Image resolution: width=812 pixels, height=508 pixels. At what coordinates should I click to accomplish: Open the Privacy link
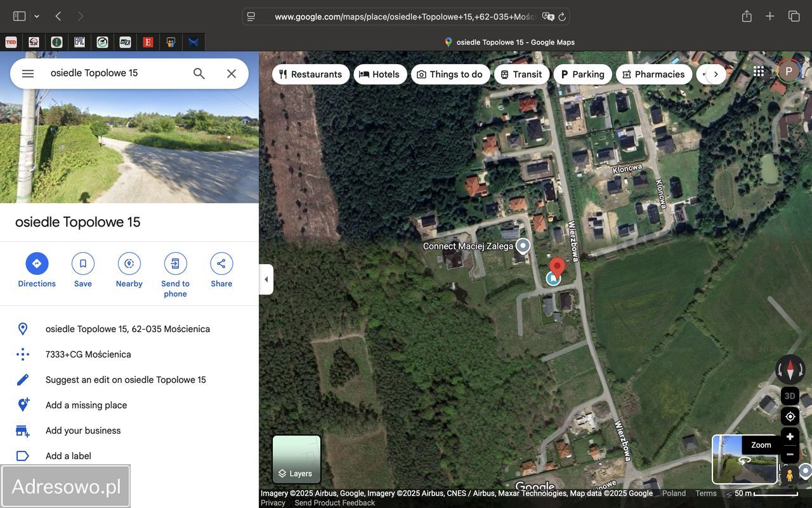tap(273, 503)
